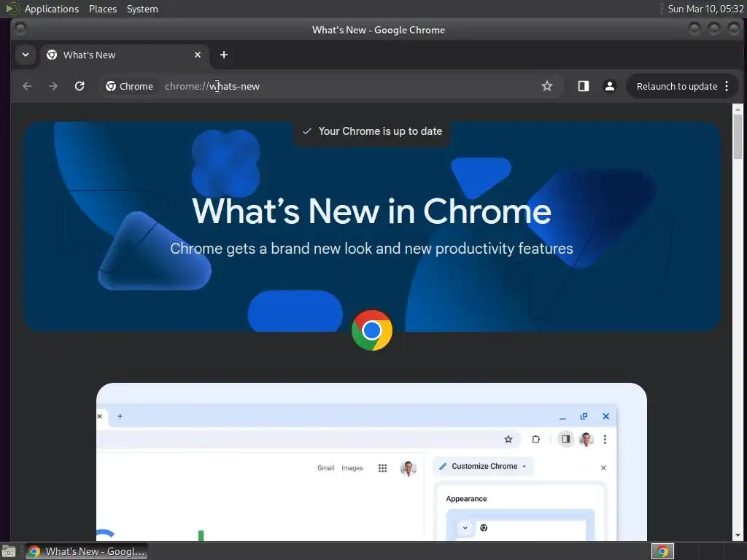Click the Chrome site info chip
Viewport: 747px width, 560px height.
(130, 86)
